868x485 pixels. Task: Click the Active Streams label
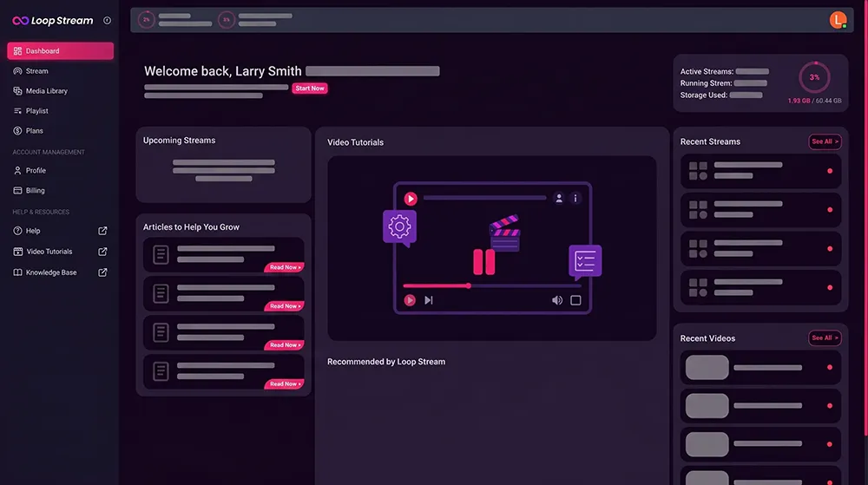pyautogui.click(x=707, y=71)
